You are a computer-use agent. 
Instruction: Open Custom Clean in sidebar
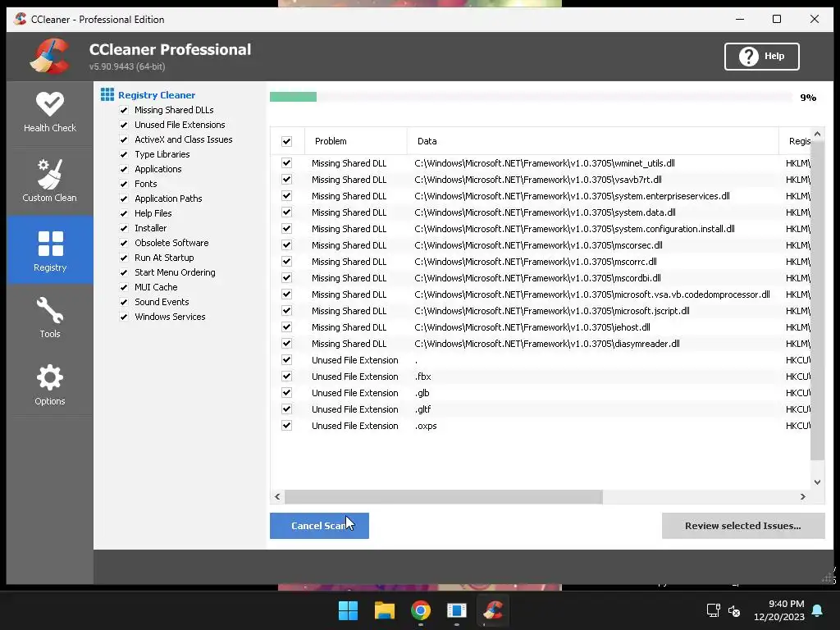50,180
